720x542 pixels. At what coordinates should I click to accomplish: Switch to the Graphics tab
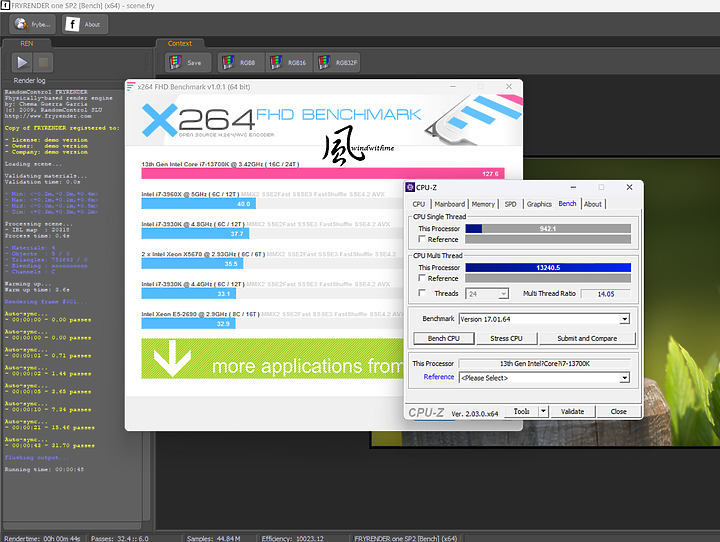(x=539, y=204)
